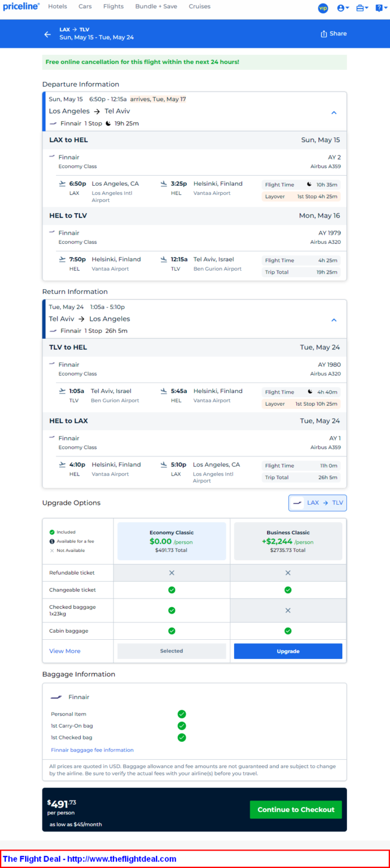Open the My Trips briefcase menu

pos(362,8)
